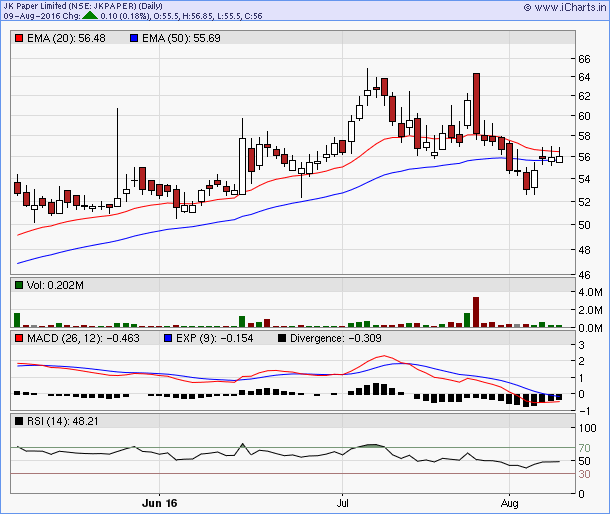Click the blue EXP (9) legend swatch
The height and width of the screenshot is (514, 610).
[x=168, y=338]
